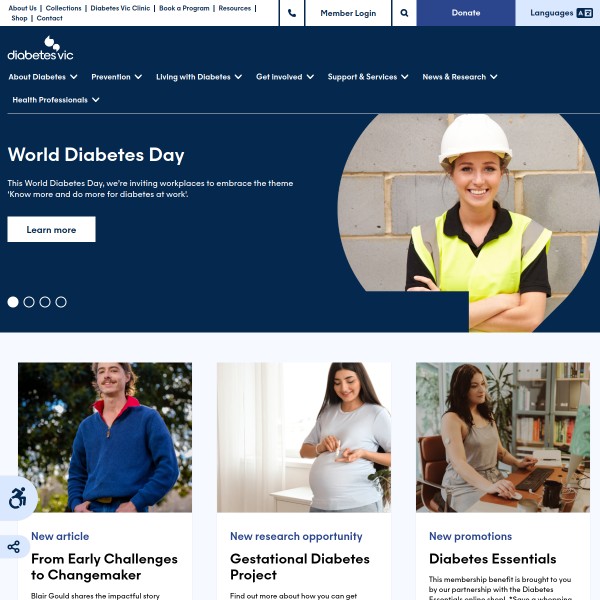
Task: Open the Gestational Diabetes Project image
Action: 304,437
